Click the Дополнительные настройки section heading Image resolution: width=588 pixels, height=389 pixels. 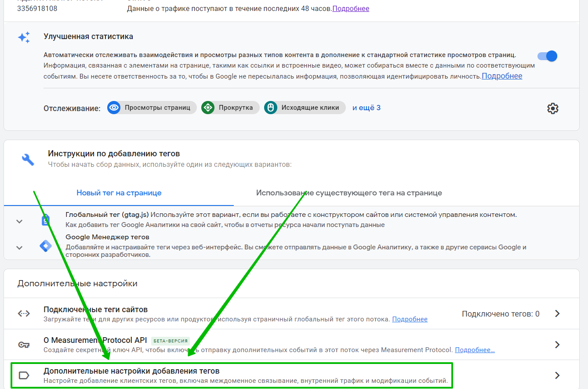[77, 284]
